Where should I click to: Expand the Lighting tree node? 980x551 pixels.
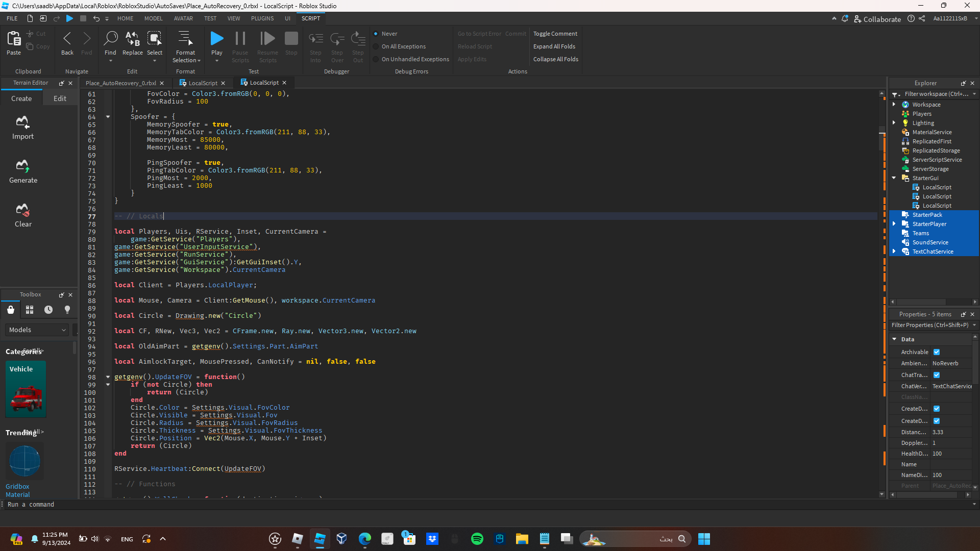(894, 123)
